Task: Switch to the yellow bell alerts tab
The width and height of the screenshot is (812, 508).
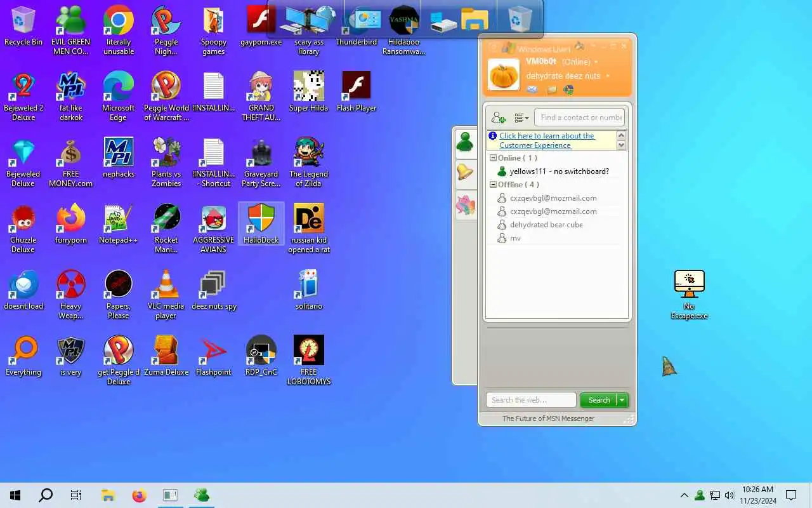Action: [x=465, y=173]
